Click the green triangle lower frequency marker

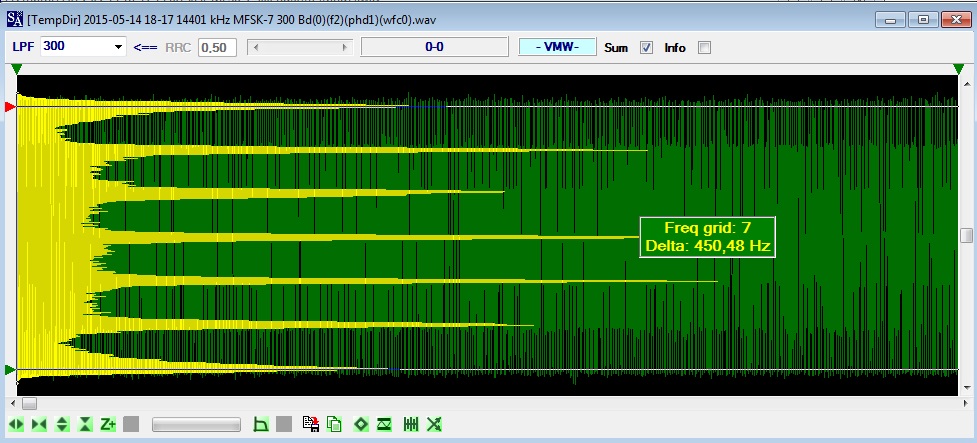coord(9,371)
